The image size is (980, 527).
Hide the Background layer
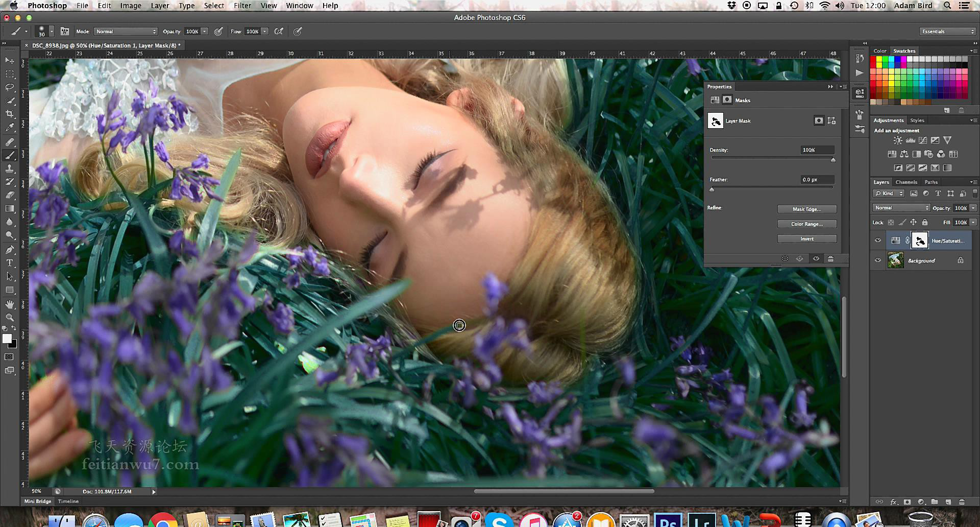click(x=878, y=260)
